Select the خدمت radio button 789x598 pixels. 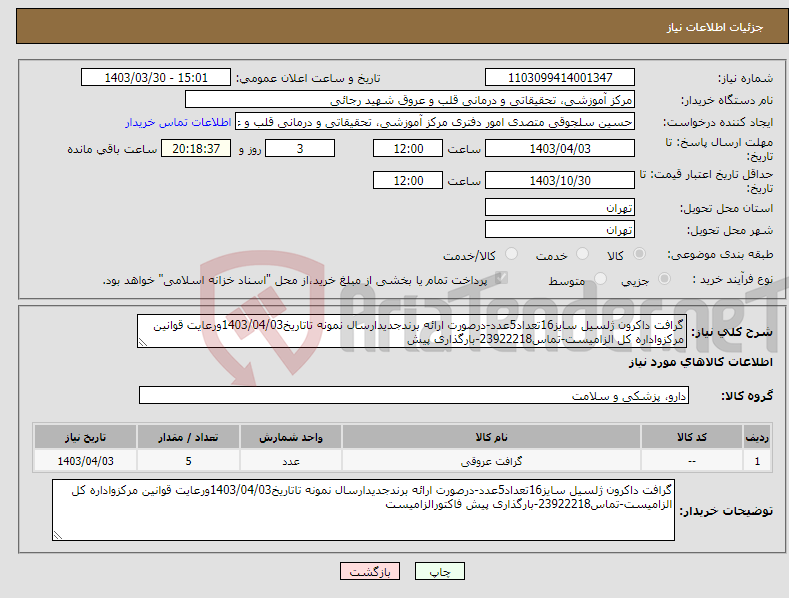click(x=582, y=254)
